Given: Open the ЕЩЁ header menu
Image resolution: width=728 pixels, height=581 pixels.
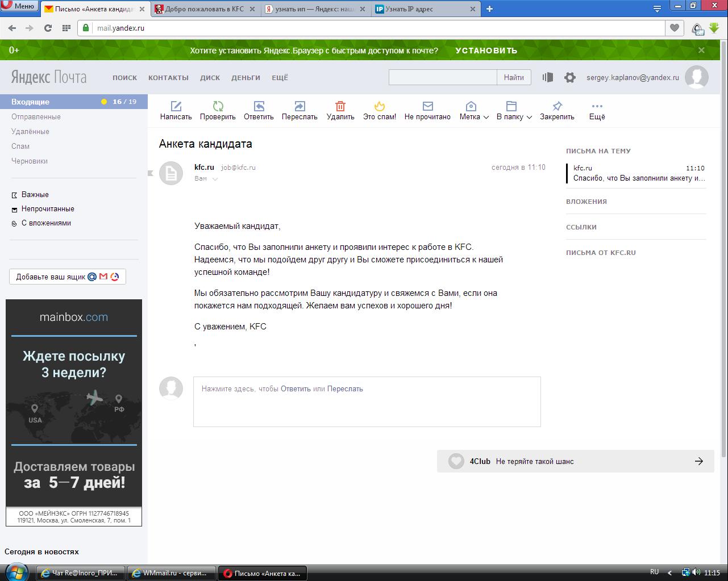Looking at the screenshot, I should pos(280,78).
